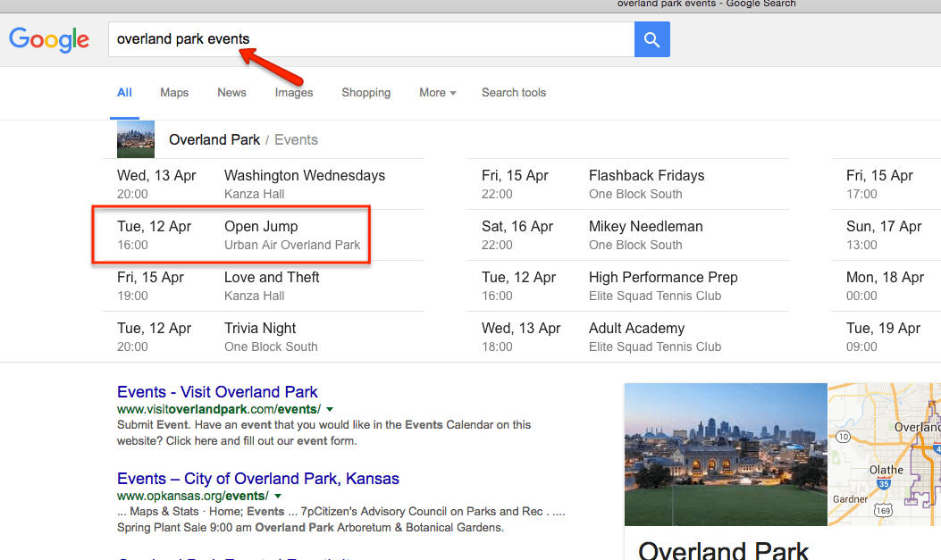Screen dimensions: 941x560
Task: Open Search tools
Action: (514, 93)
